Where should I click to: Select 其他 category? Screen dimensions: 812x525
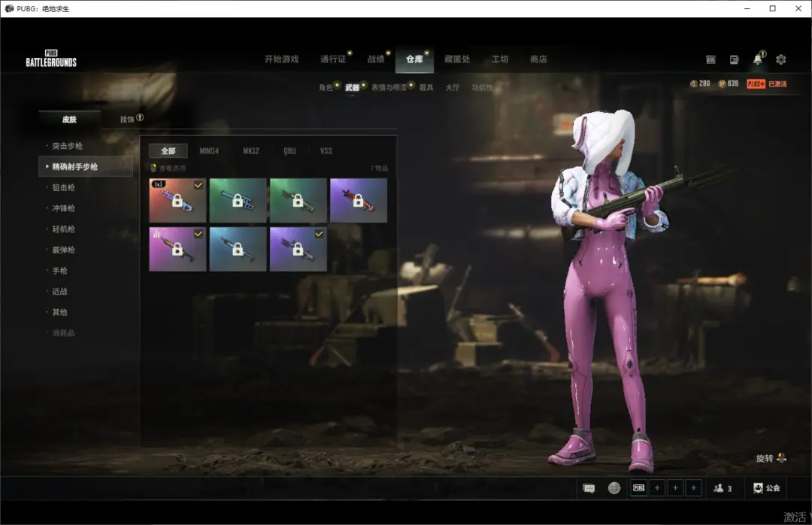point(60,312)
